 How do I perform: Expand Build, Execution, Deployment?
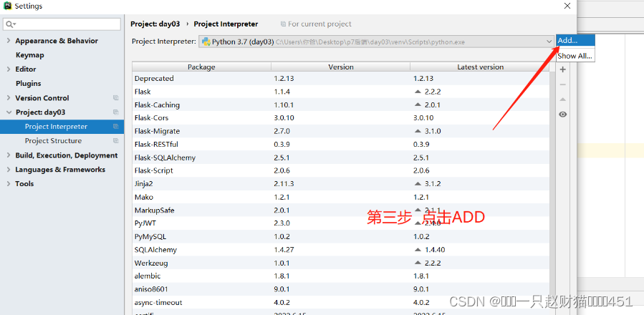click(x=9, y=155)
